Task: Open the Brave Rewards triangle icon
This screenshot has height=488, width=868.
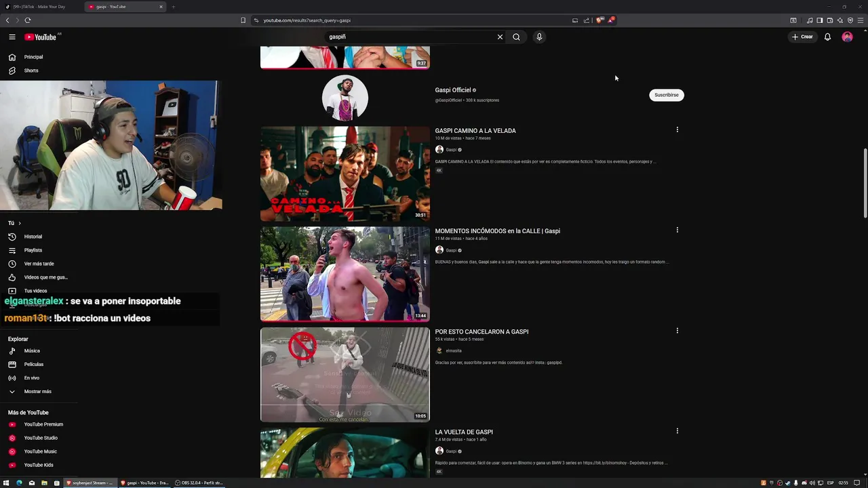Action: click(610, 20)
